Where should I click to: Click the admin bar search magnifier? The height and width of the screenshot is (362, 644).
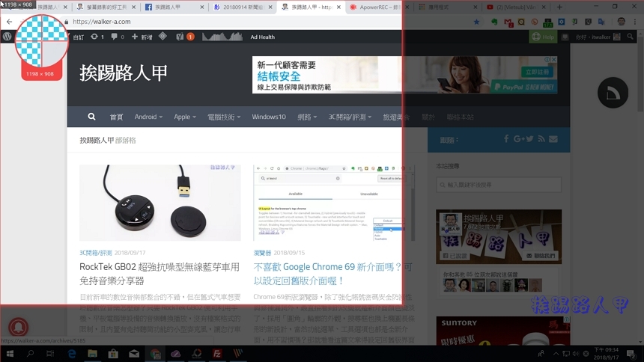click(630, 37)
